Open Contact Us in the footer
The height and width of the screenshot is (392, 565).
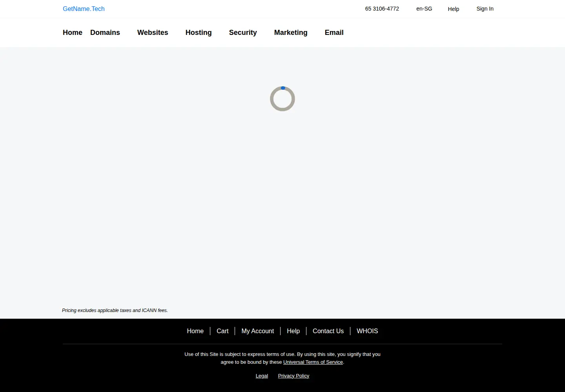[x=328, y=331]
